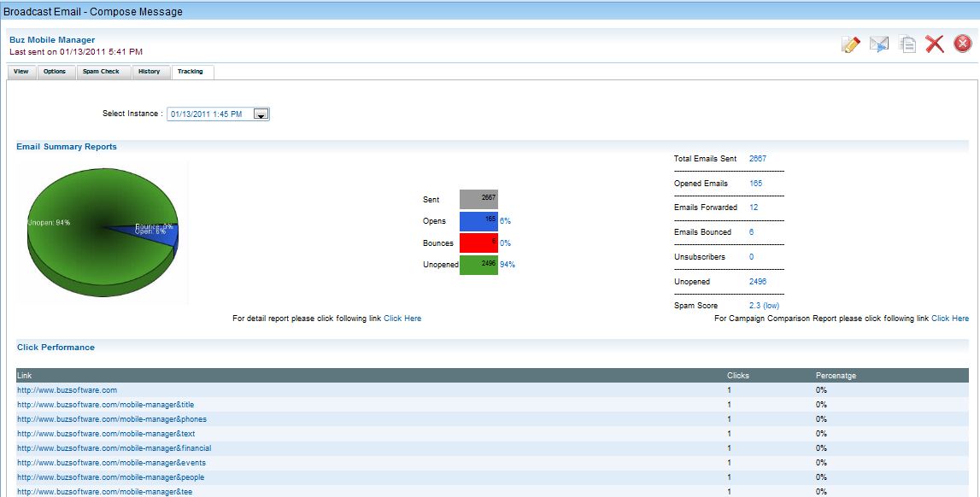Click the red X delete icon

click(935, 44)
